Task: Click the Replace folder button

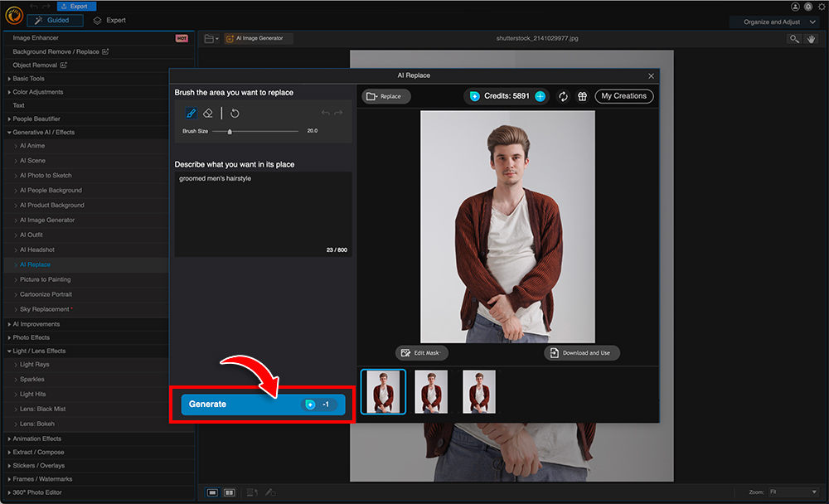Action: [386, 96]
